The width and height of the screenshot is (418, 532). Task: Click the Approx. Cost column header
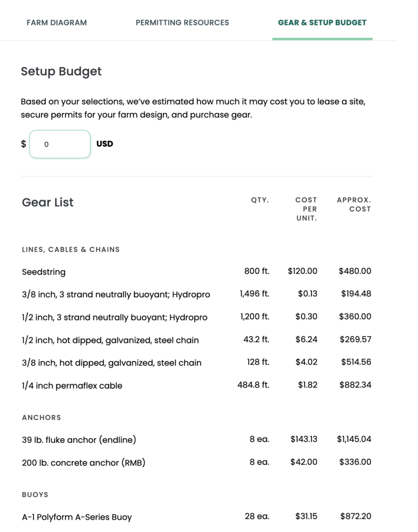point(354,204)
